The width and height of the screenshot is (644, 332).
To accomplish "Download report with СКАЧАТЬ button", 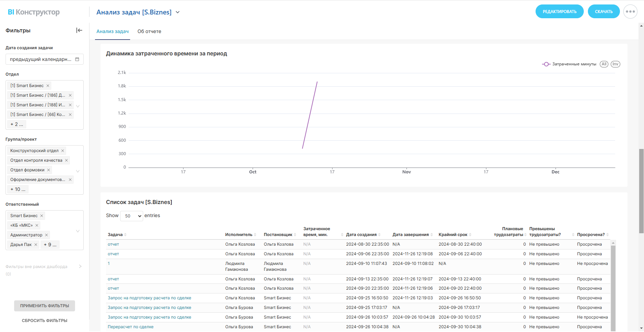I will (x=603, y=12).
